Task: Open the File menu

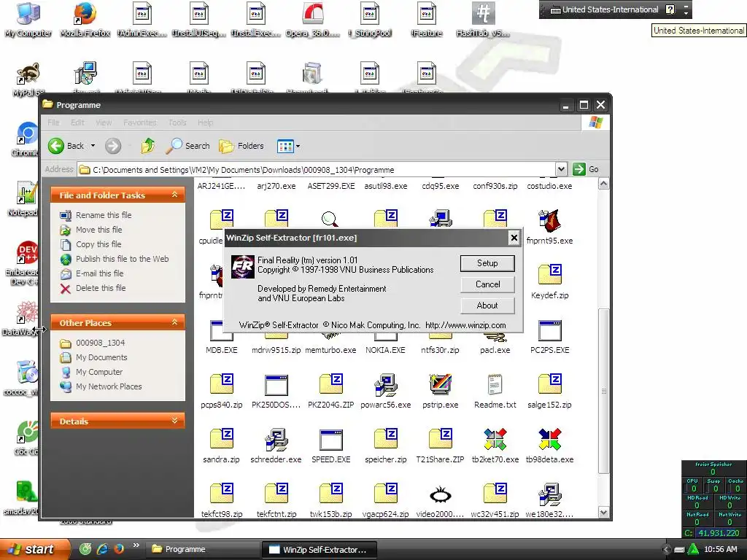Action: click(53, 122)
